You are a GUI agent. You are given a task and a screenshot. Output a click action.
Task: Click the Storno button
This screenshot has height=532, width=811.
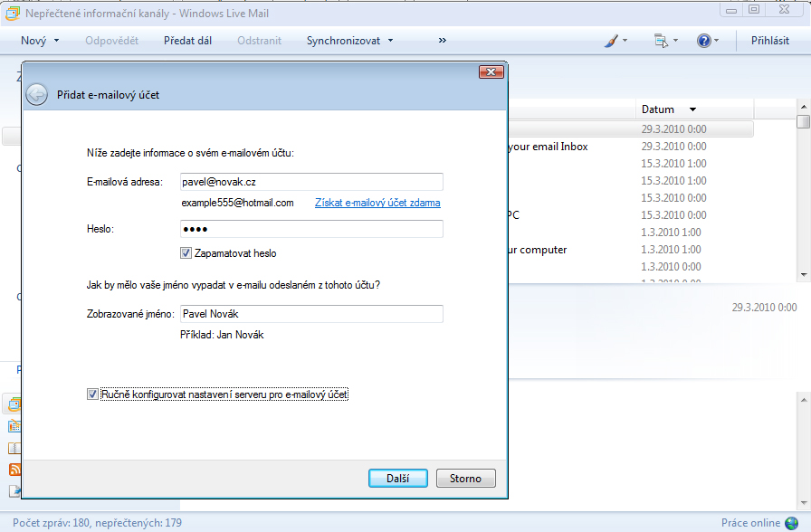tap(466, 479)
